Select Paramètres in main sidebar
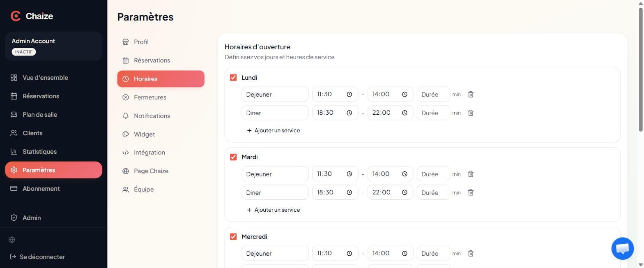644x268 pixels. (53, 170)
